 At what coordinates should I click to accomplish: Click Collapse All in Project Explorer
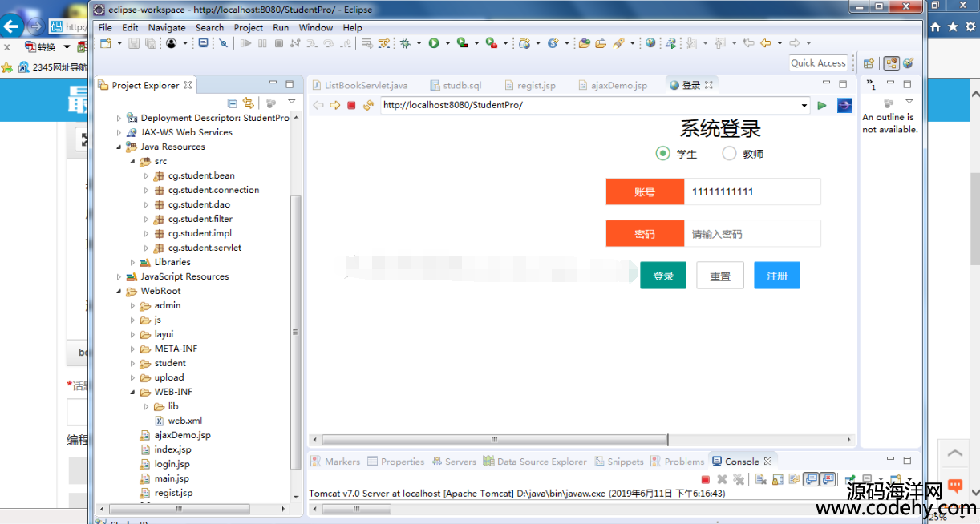(233, 103)
